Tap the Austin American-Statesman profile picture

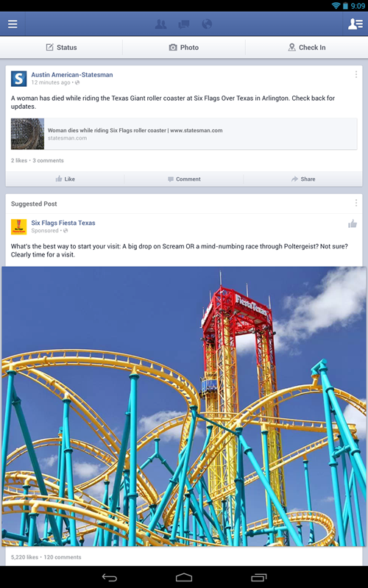pos(19,79)
